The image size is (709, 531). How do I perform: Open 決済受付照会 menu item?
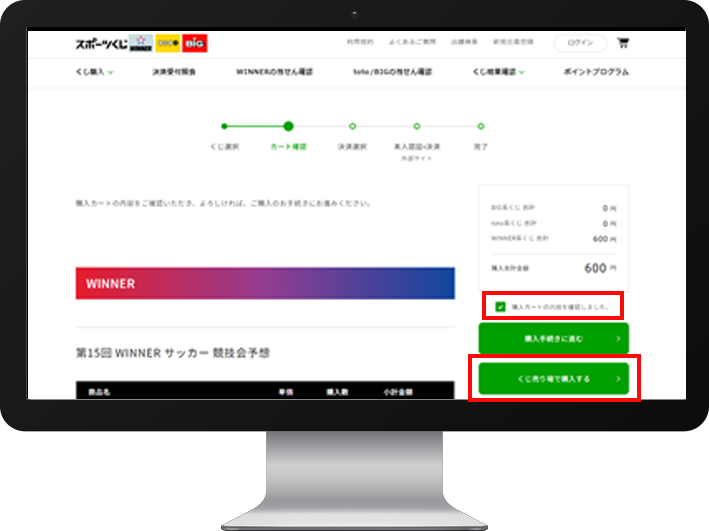172,72
